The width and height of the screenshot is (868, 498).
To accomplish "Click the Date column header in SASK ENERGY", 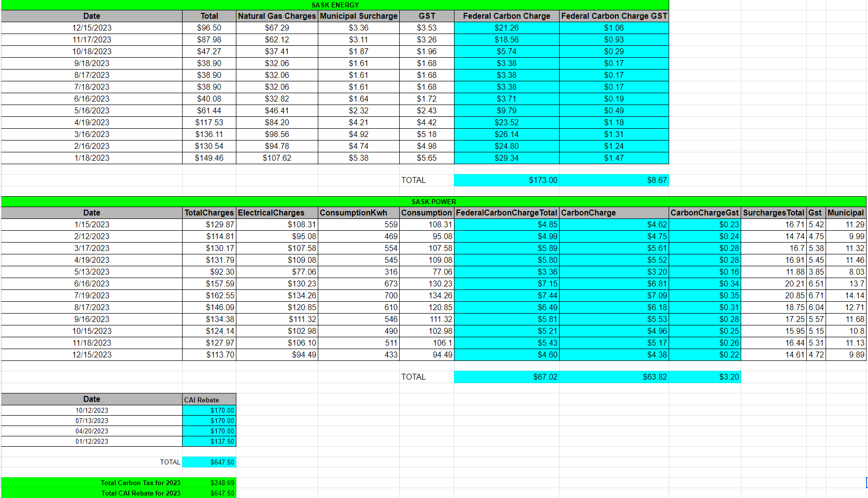I will tap(91, 16).
